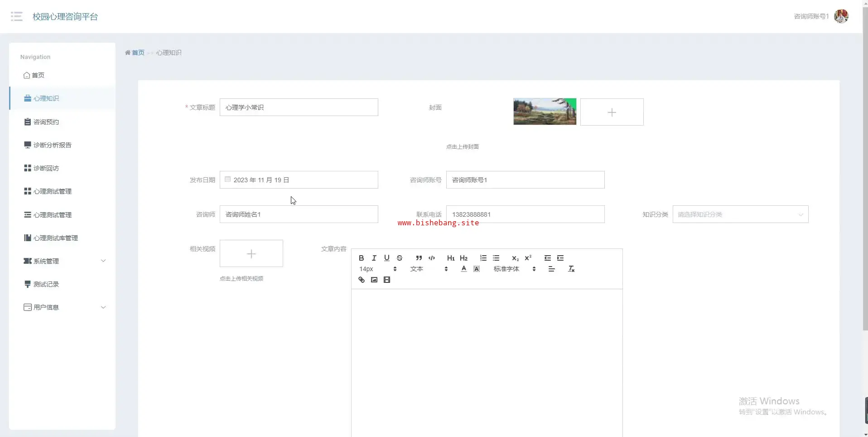
Task: Open the 发布日期 date field
Action: (299, 180)
